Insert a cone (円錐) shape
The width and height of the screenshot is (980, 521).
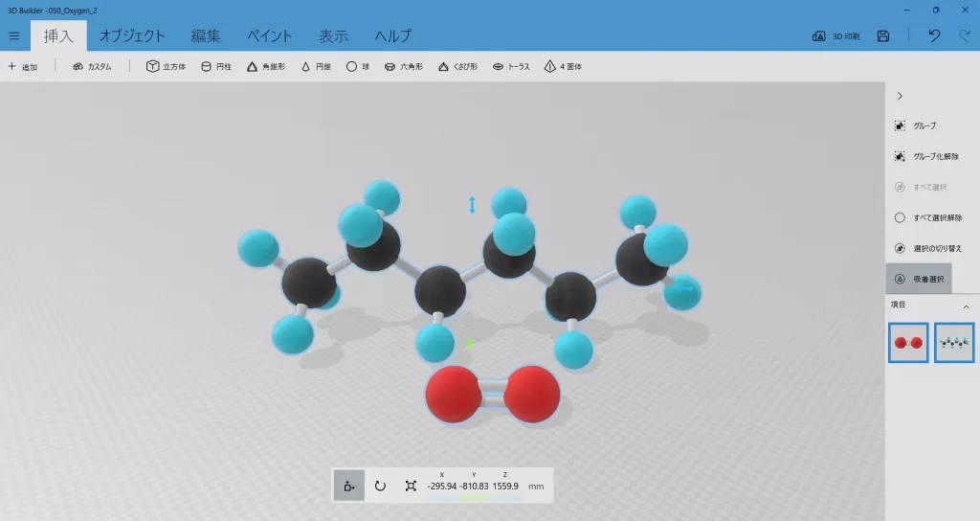(316, 67)
